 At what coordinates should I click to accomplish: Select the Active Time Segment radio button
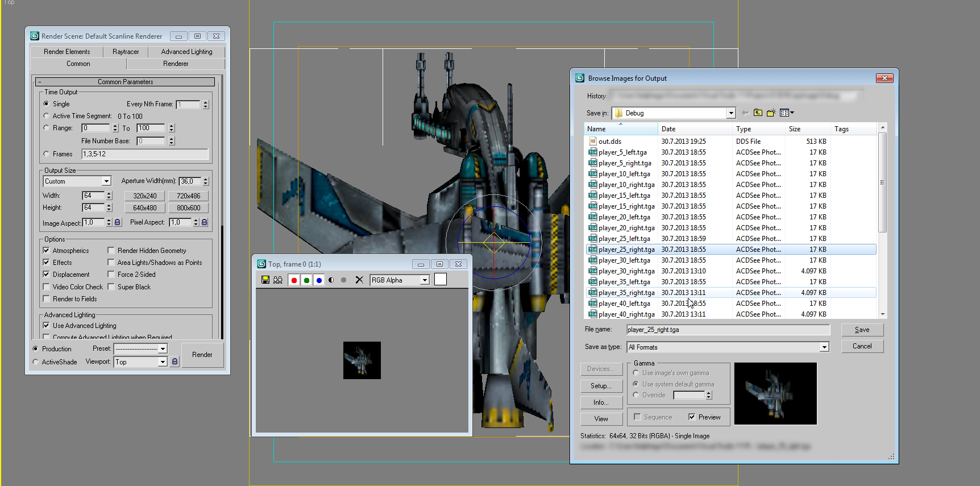pyautogui.click(x=47, y=116)
